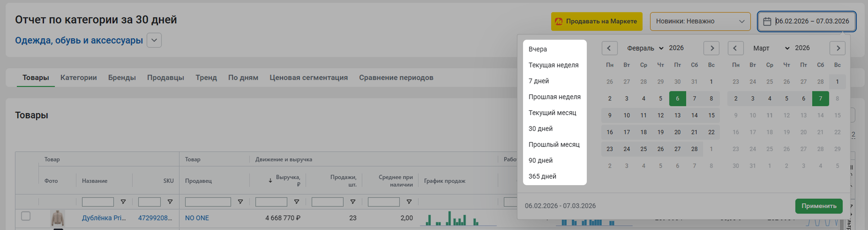Image resolution: width=868 pixels, height=230 pixels.
Task: Go to previous month in February calendar
Action: [609, 48]
